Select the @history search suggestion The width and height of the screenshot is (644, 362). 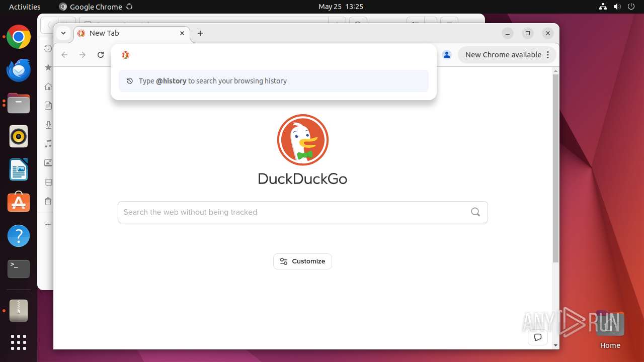pyautogui.click(x=274, y=81)
